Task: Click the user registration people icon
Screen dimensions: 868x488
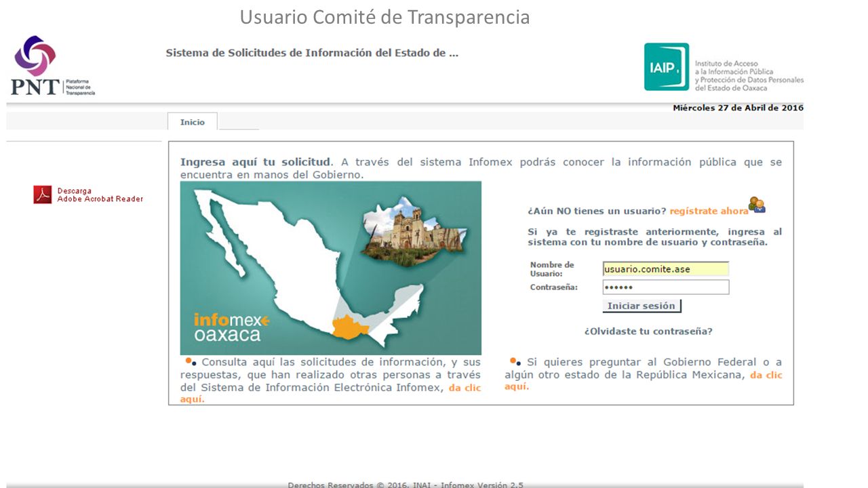Action: 757,205
